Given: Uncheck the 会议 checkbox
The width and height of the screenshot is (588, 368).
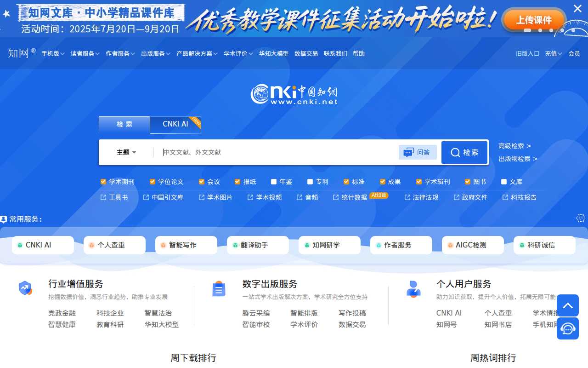Looking at the screenshot, I should point(202,182).
